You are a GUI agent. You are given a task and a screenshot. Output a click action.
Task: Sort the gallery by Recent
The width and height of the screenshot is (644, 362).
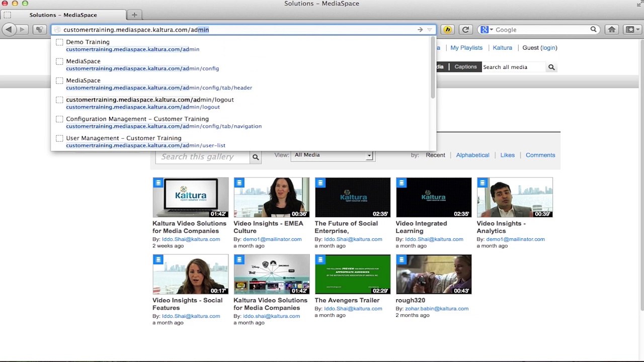(x=435, y=155)
